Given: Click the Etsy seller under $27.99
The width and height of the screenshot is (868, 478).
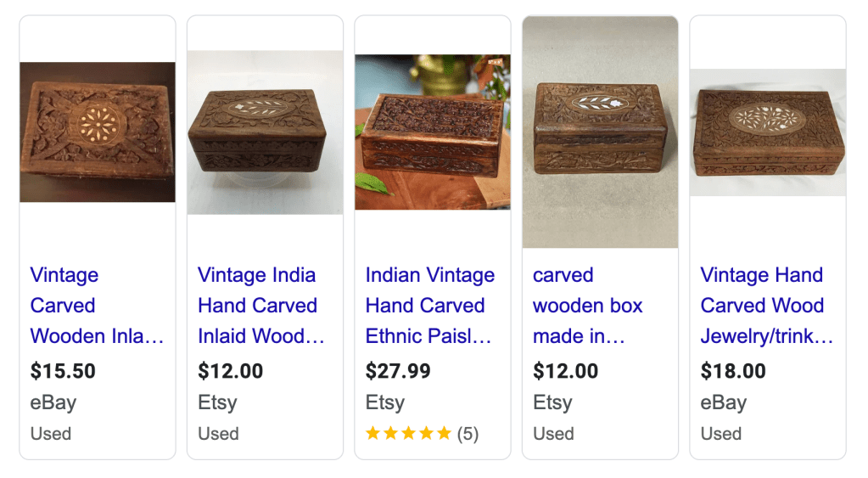Looking at the screenshot, I should [x=384, y=402].
